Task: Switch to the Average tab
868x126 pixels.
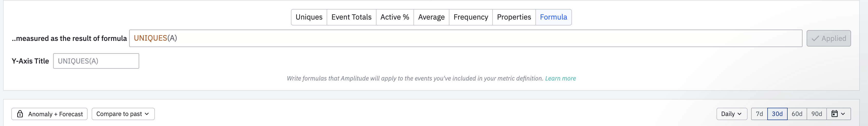Action: (431, 17)
